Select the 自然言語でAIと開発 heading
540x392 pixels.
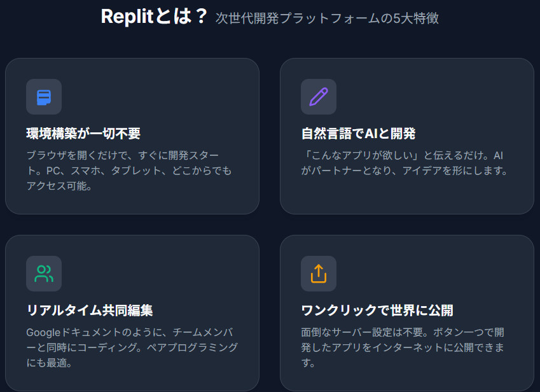[x=358, y=134]
